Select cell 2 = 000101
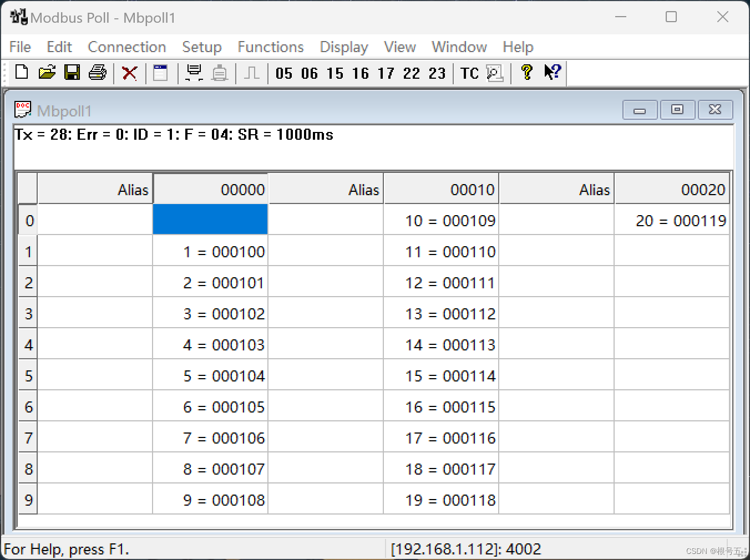 click(x=210, y=282)
